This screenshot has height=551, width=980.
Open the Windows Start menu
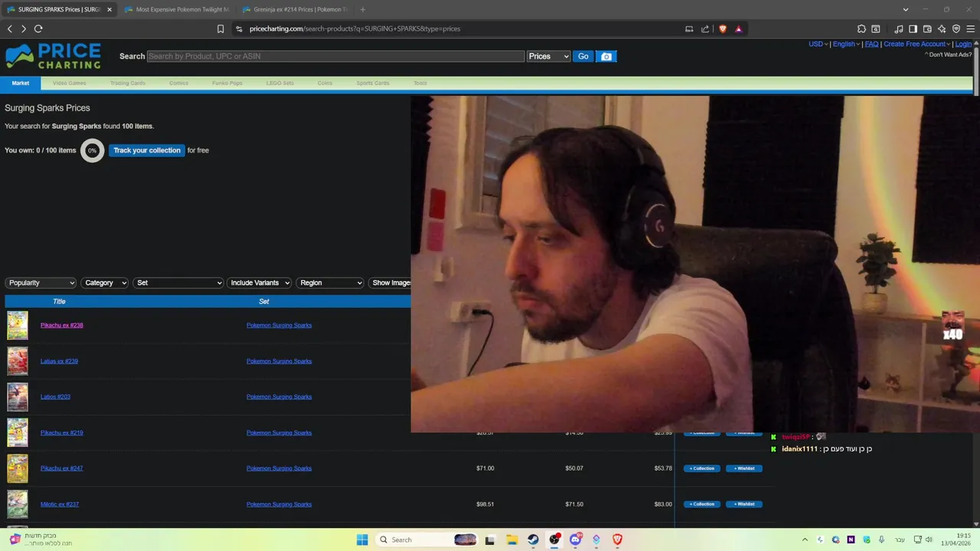coord(362,540)
